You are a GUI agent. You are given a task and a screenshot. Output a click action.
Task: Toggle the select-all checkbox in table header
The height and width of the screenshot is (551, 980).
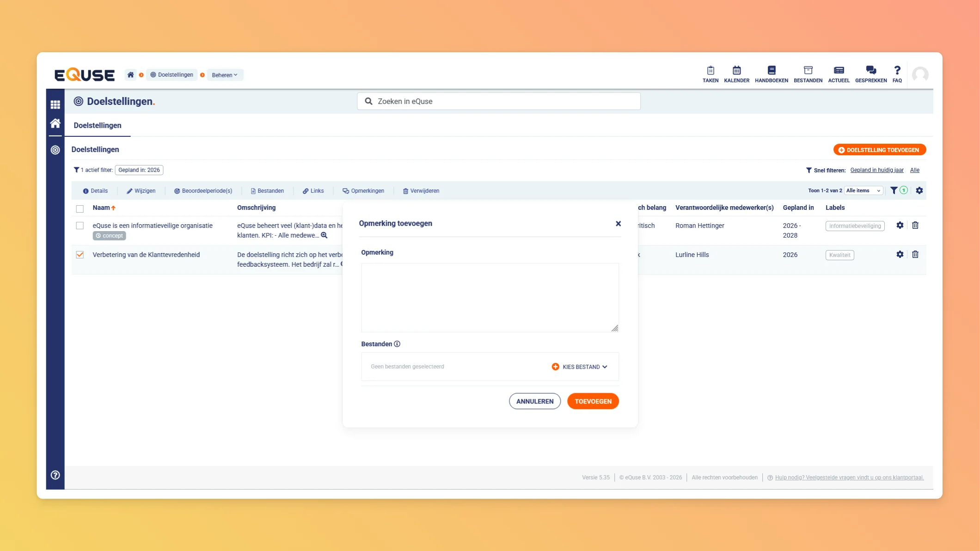[80, 208]
